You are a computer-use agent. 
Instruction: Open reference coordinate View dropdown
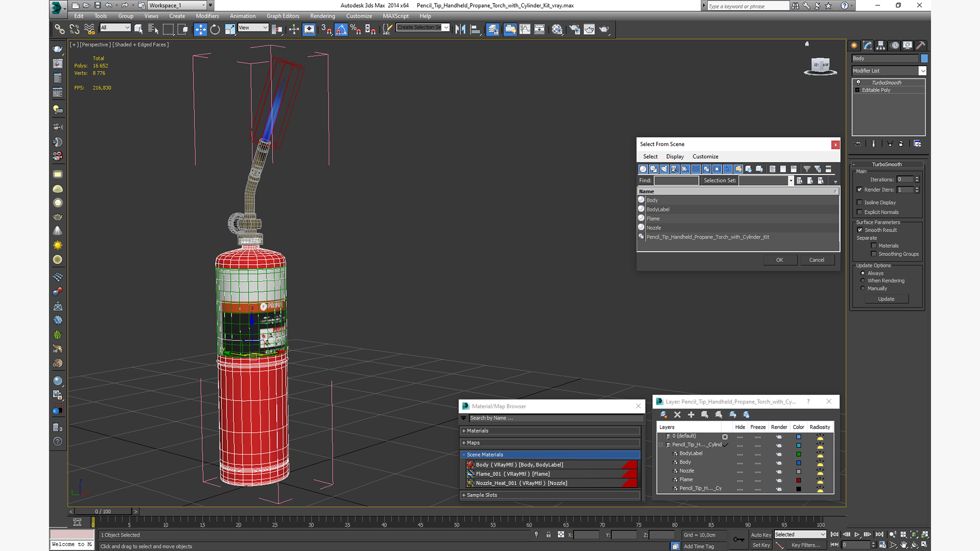(253, 28)
